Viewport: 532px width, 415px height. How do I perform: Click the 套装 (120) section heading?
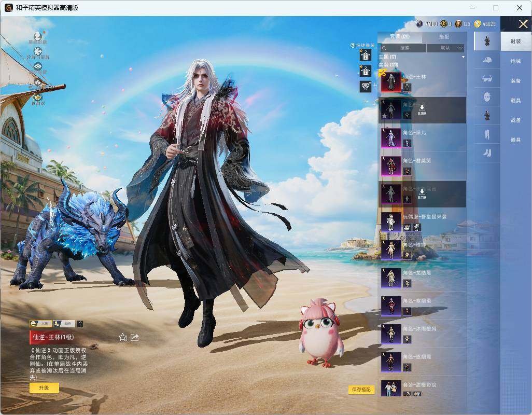[x=388, y=64]
